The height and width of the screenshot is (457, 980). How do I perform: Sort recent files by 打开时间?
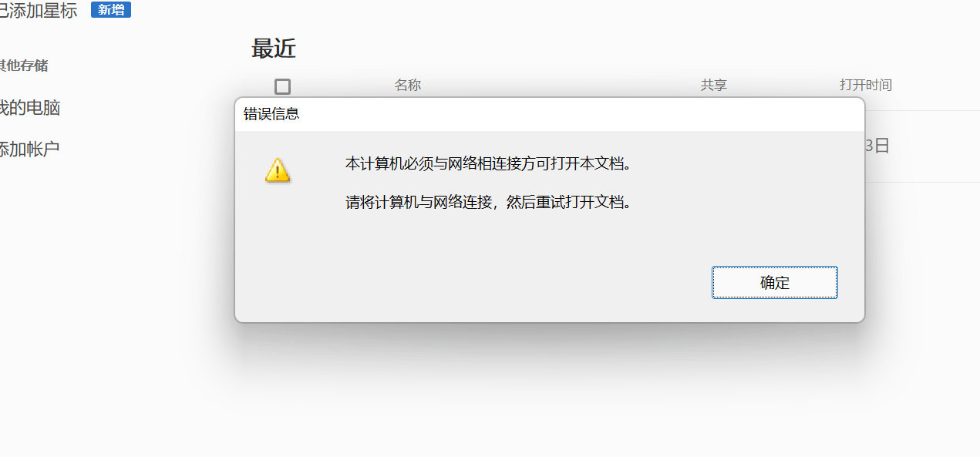[x=866, y=86]
